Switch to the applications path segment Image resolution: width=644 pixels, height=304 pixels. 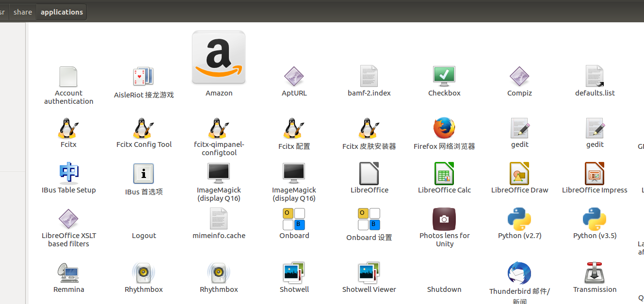point(61,12)
